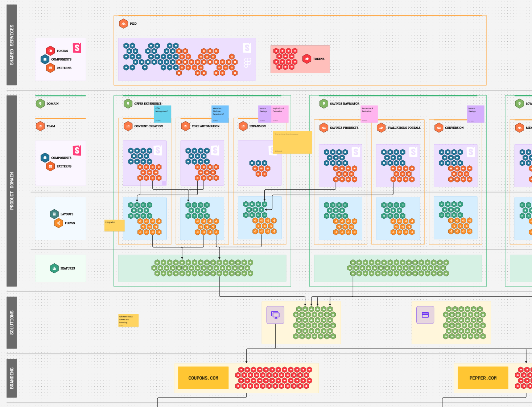Click the BRANDING section label

[x=12, y=378]
